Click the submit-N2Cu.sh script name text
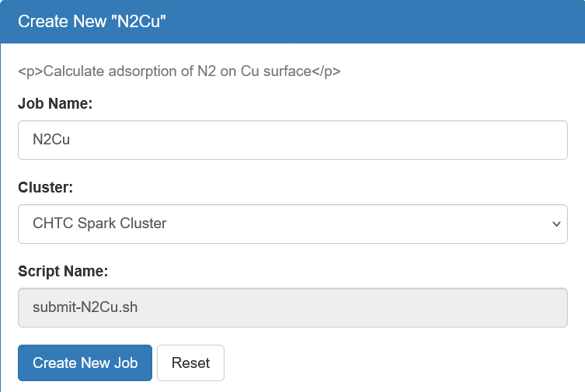 point(85,307)
